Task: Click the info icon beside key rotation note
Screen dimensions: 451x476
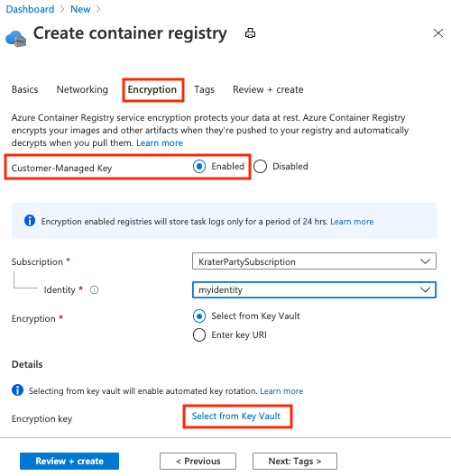Action: point(18,390)
